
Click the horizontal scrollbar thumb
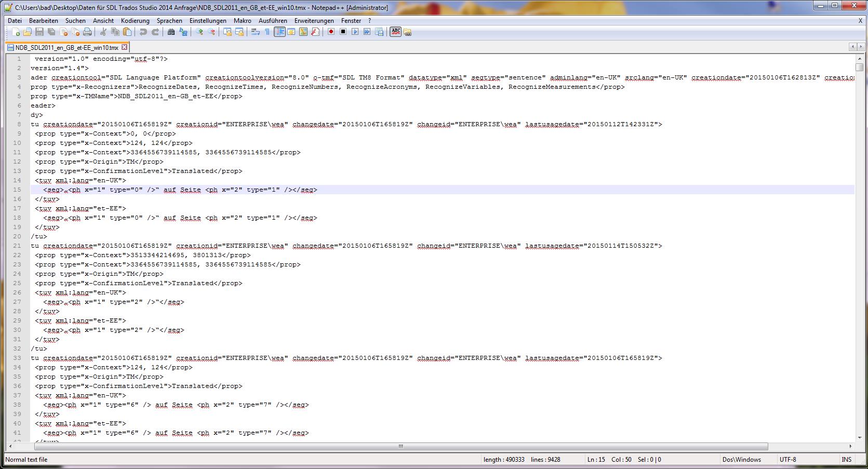[400, 446]
